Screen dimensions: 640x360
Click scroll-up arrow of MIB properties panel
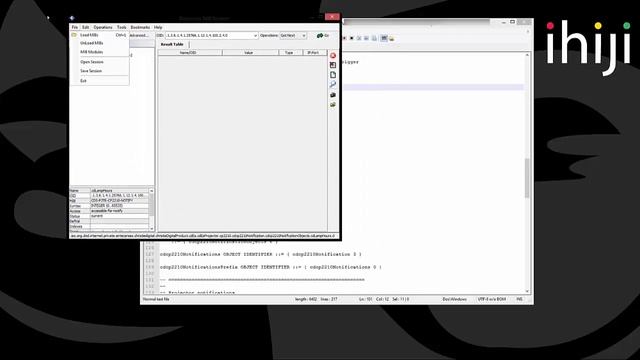[x=151, y=191]
